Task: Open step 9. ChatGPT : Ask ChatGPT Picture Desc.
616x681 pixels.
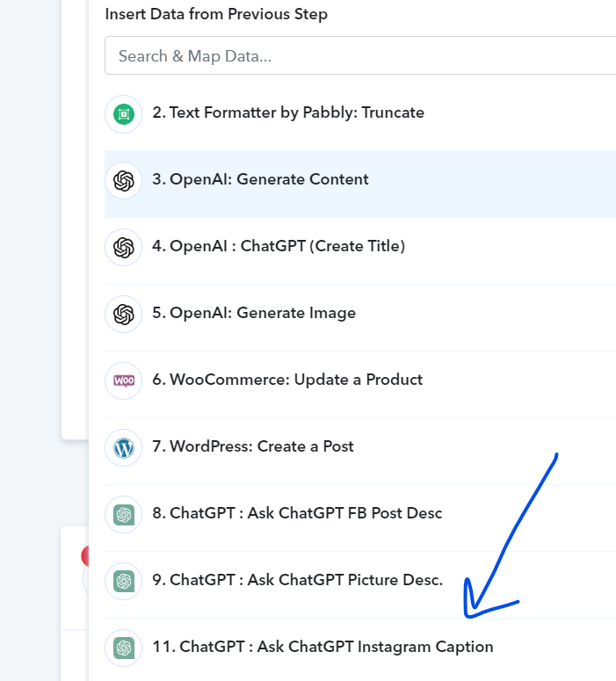Action: coord(360,584)
